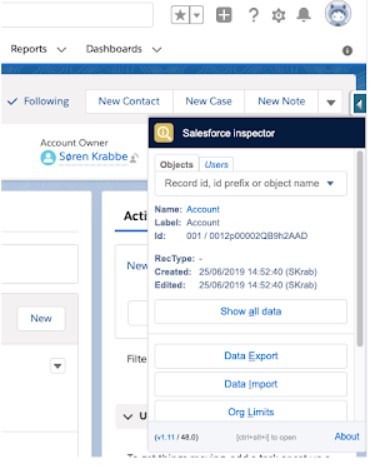Open the Reports tab
369x473 pixels.
[29, 49]
